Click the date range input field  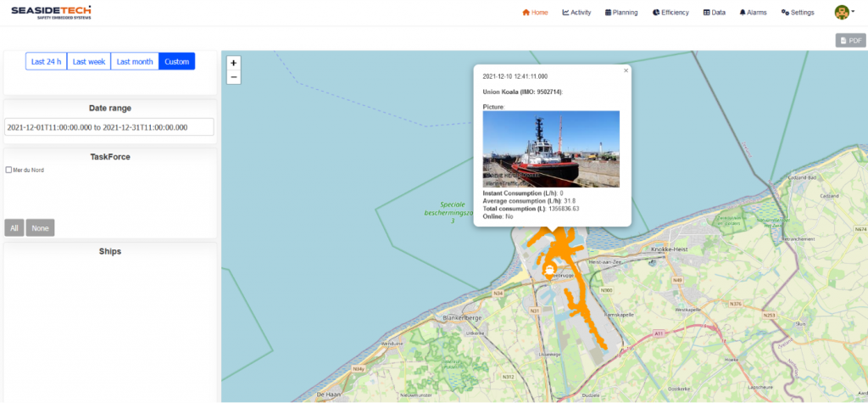pyautogui.click(x=108, y=126)
